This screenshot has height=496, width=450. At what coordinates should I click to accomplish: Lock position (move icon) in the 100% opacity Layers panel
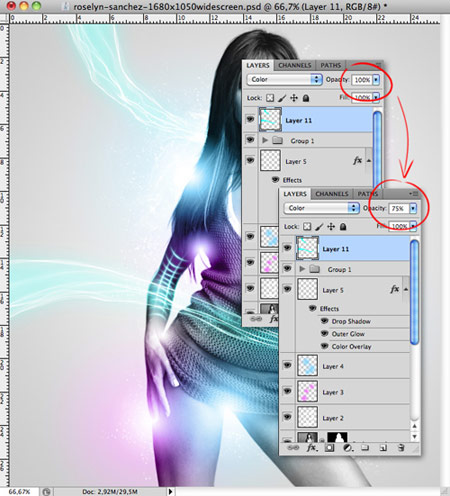294,98
